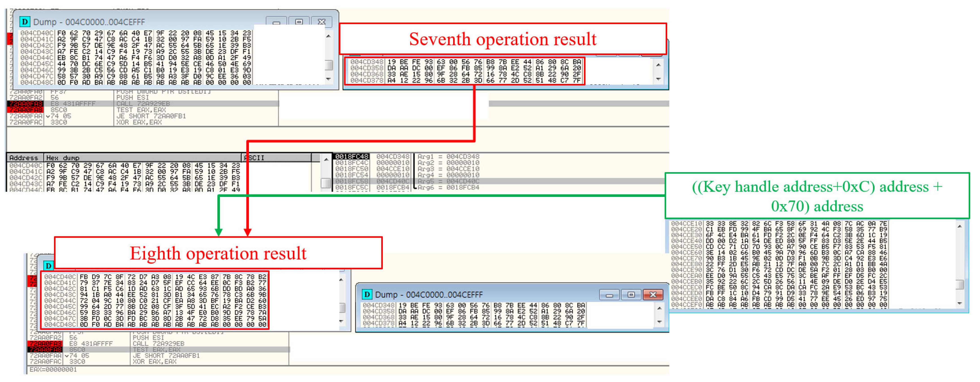This screenshot has height=382, width=980.
Task: Click the Hex dump column header
Action: [143, 158]
